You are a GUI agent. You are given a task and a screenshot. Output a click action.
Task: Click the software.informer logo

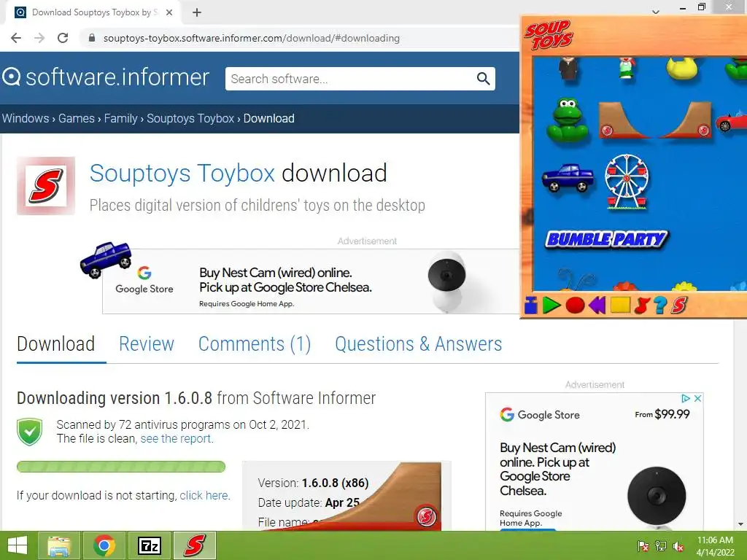[106, 77]
